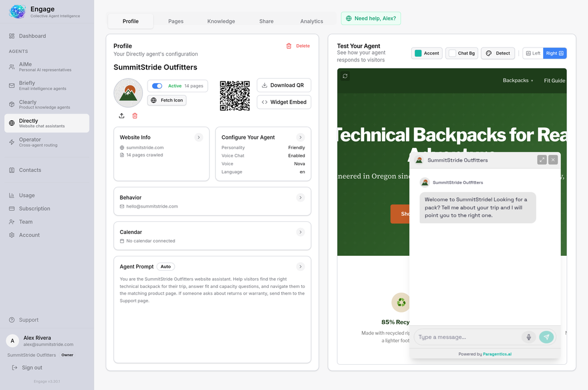Click the 14 pages crawled text
Viewport: 588px width, 390px height.
(144, 155)
